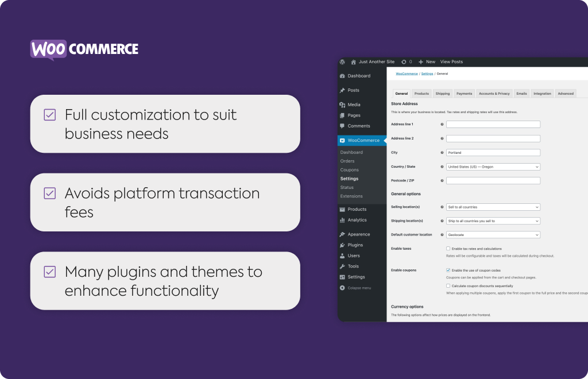Screen dimensions: 588x379
Task: Open Extensions under WooCommerce submenu
Action: (x=351, y=196)
